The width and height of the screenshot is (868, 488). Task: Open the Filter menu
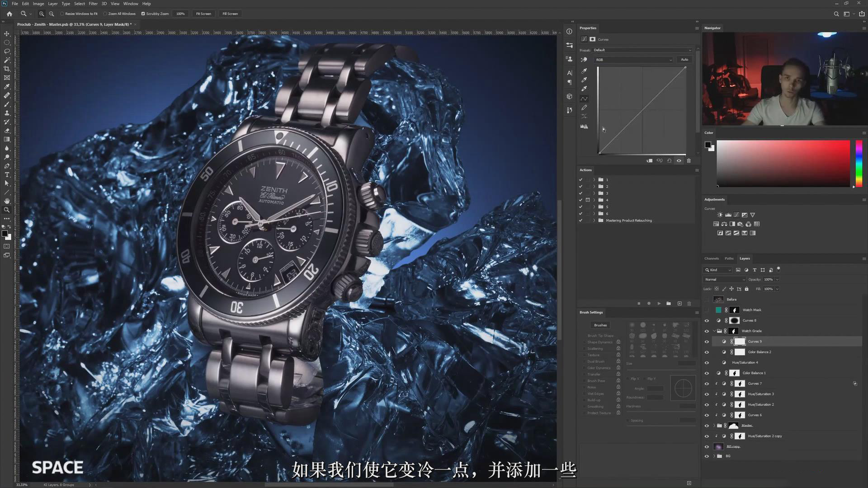click(93, 4)
